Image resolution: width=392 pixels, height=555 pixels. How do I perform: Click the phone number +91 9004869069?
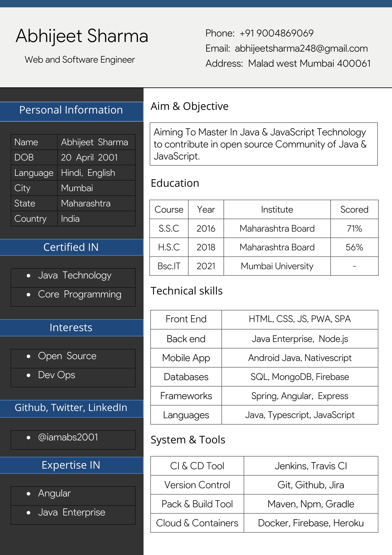[x=276, y=33]
